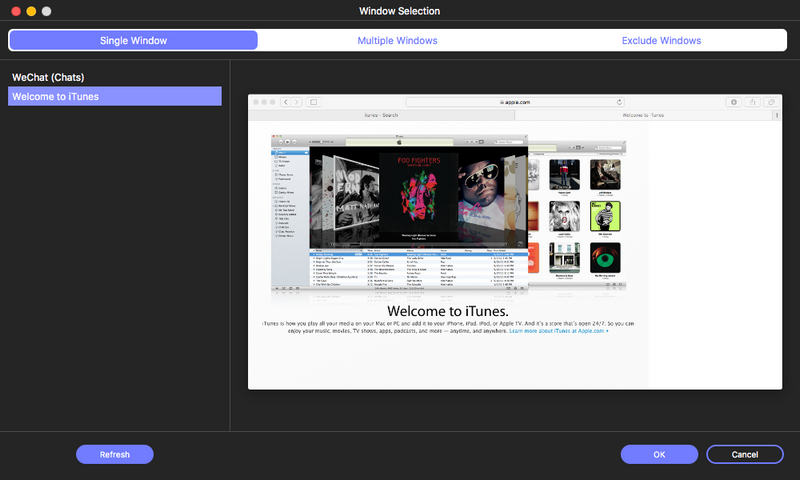The image size is (800, 480).
Task: Close the Window Selection dialog with red button
Action: pyautogui.click(x=16, y=11)
